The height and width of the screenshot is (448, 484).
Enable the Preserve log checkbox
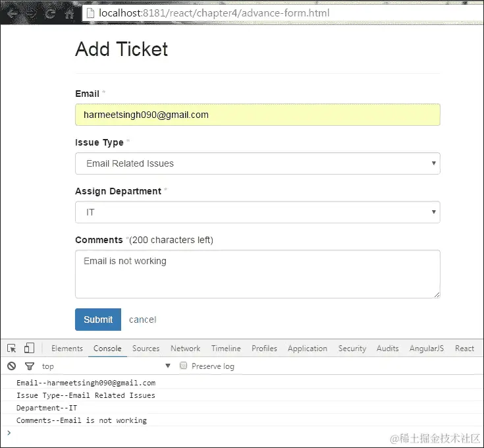click(x=183, y=366)
